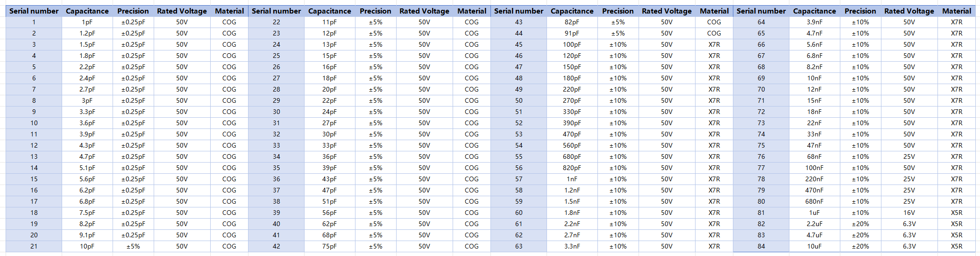Select serial number 63 cell

coord(518,246)
